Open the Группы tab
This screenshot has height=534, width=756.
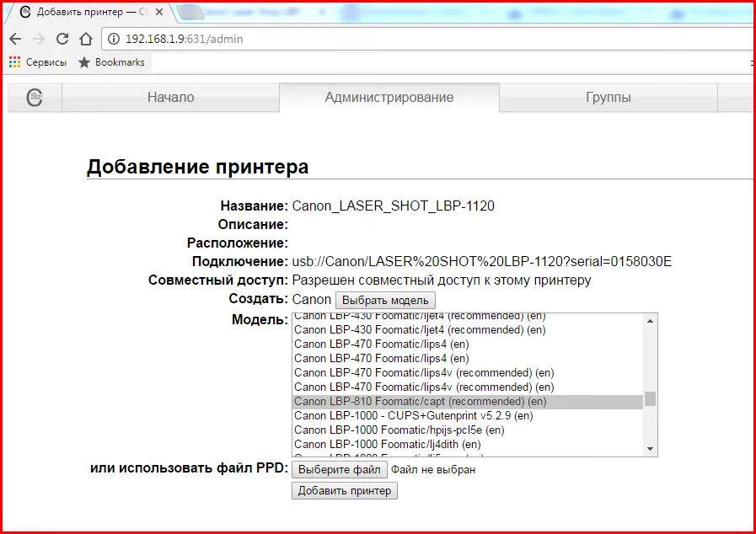pos(609,98)
